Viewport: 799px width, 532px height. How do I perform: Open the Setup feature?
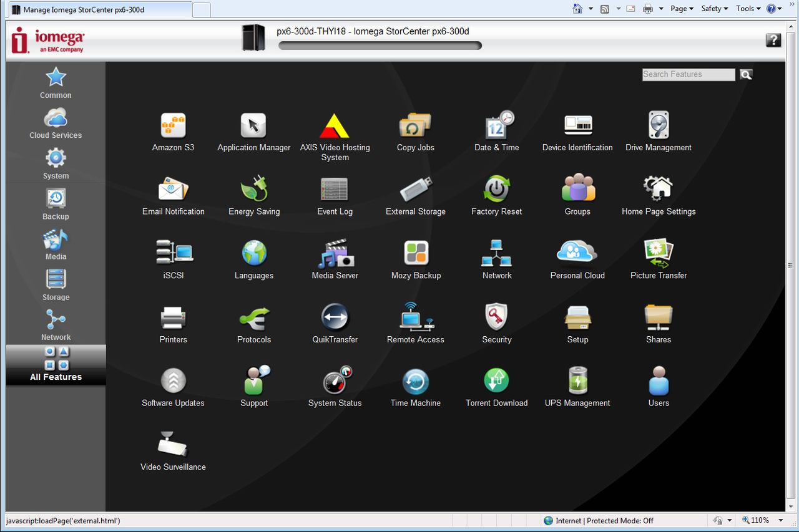tap(577, 324)
